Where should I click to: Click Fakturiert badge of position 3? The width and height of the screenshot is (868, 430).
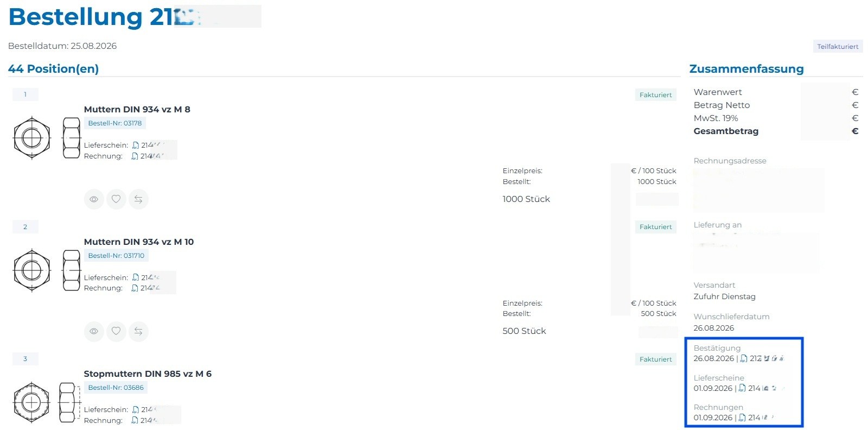(655, 359)
